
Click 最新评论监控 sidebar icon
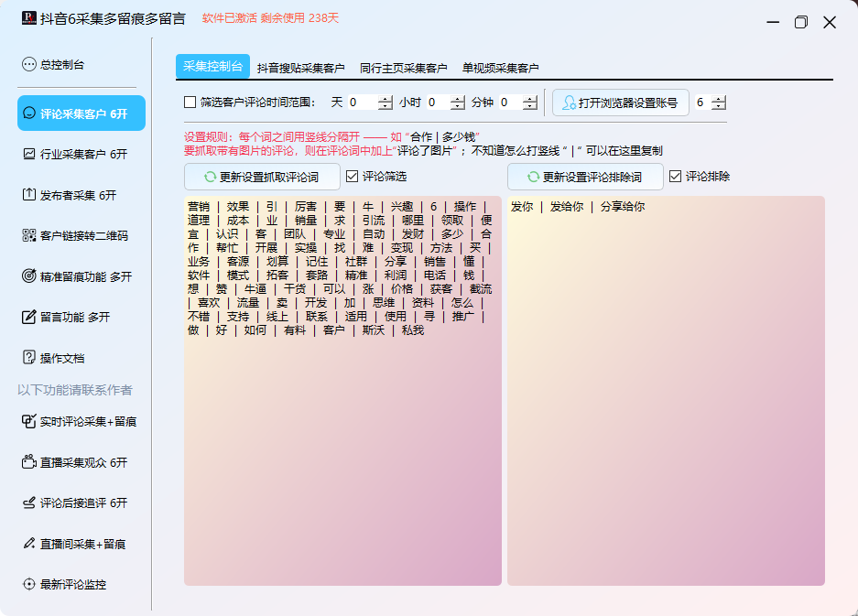(x=29, y=584)
